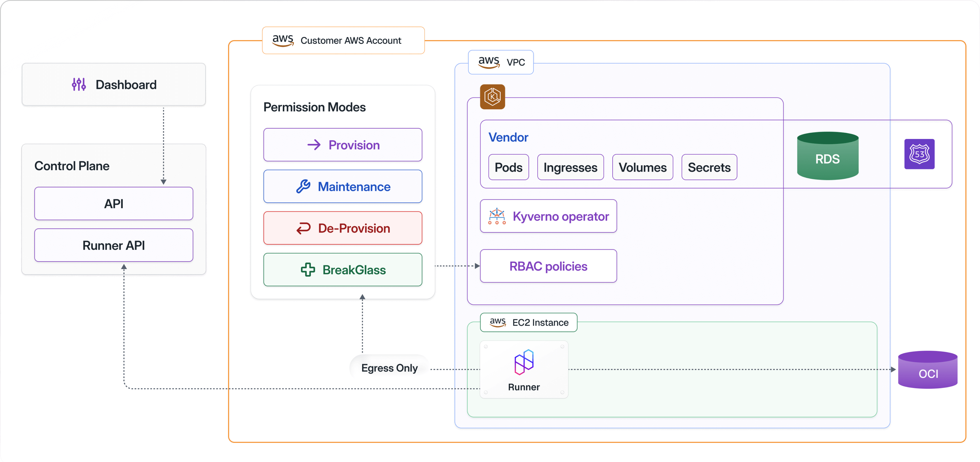Screen dimensions: 980x462
Task: Click the Provision right-arrow icon
Action: tap(314, 145)
